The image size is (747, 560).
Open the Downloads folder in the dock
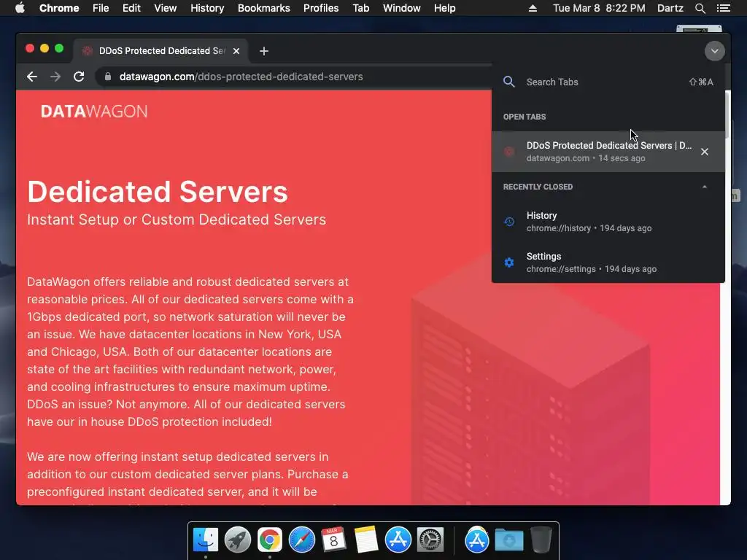pos(508,540)
